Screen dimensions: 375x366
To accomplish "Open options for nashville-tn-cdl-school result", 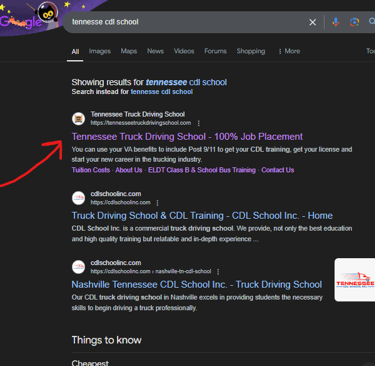I will pyautogui.click(x=218, y=272).
